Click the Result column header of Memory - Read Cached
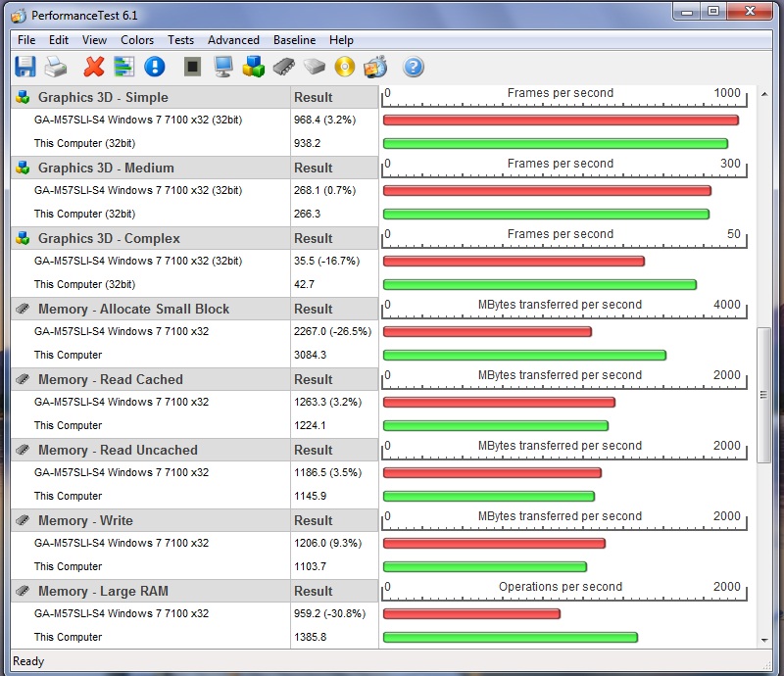Viewport: 784px width, 676px height. click(334, 379)
